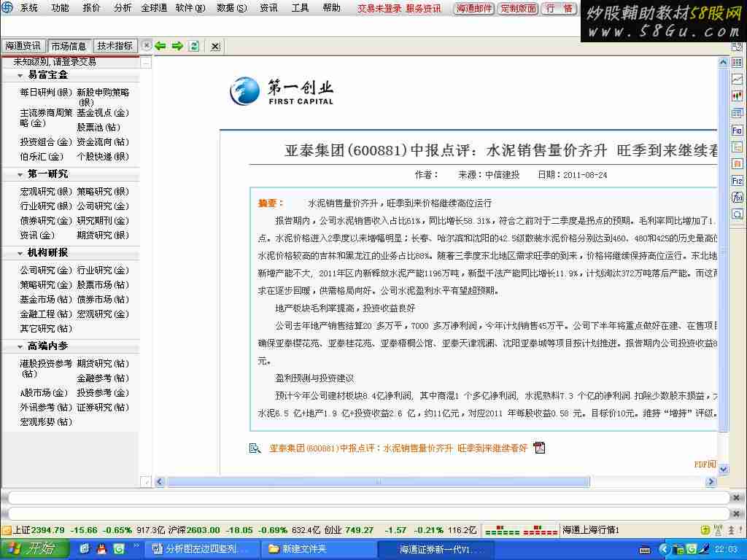
Task: Open the 功能 menu
Action: click(x=60, y=7)
